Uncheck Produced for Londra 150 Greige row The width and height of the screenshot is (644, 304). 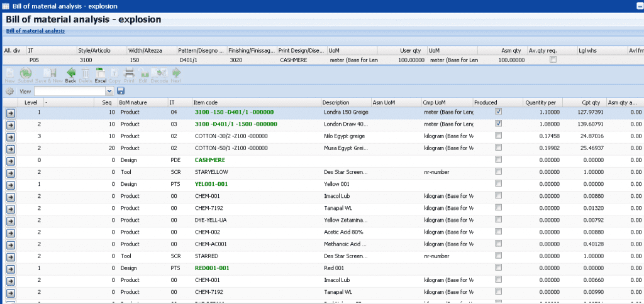click(498, 112)
